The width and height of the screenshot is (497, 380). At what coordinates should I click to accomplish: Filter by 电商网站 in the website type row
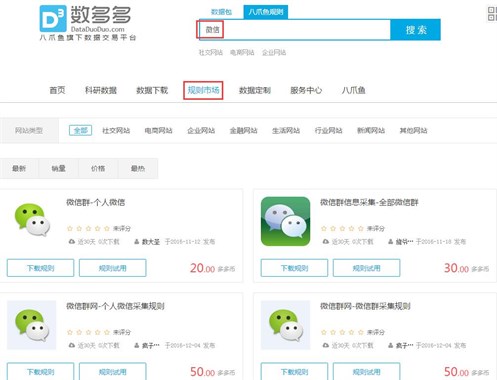158,130
